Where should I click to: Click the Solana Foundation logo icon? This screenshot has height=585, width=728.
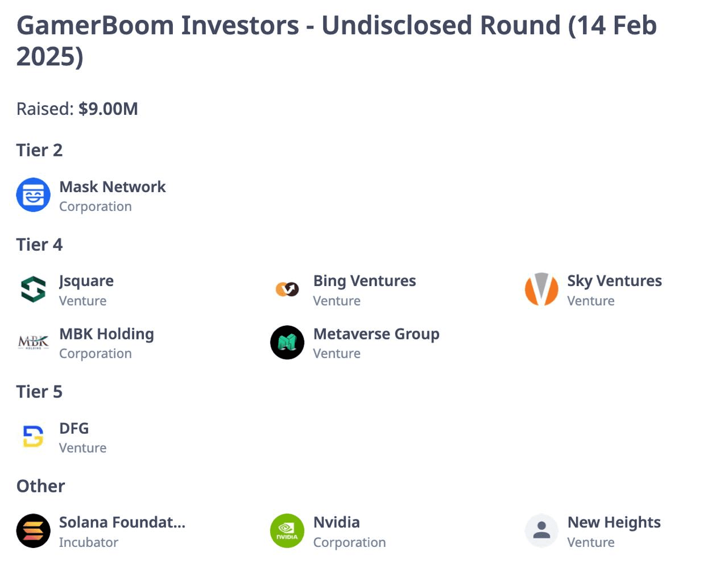pos(33,531)
